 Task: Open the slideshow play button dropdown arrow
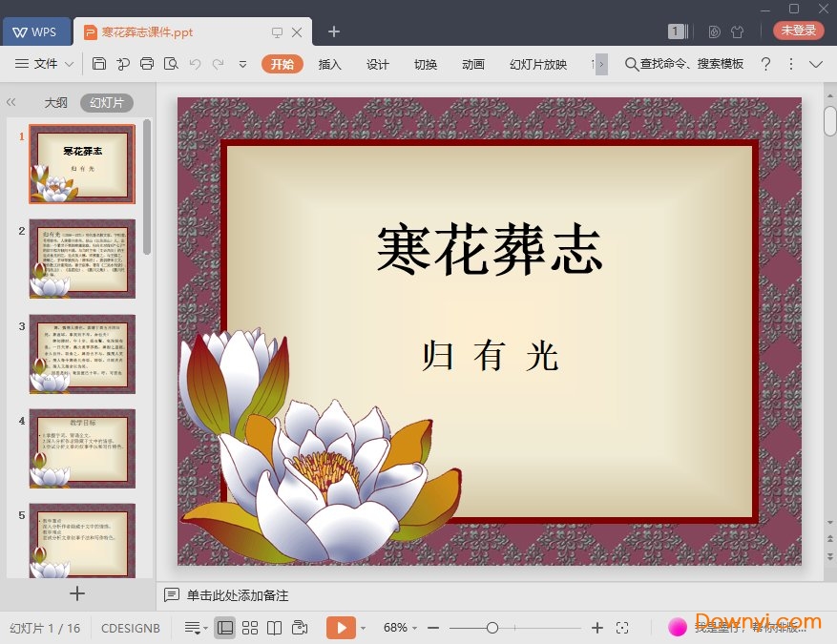pos(364,628)
